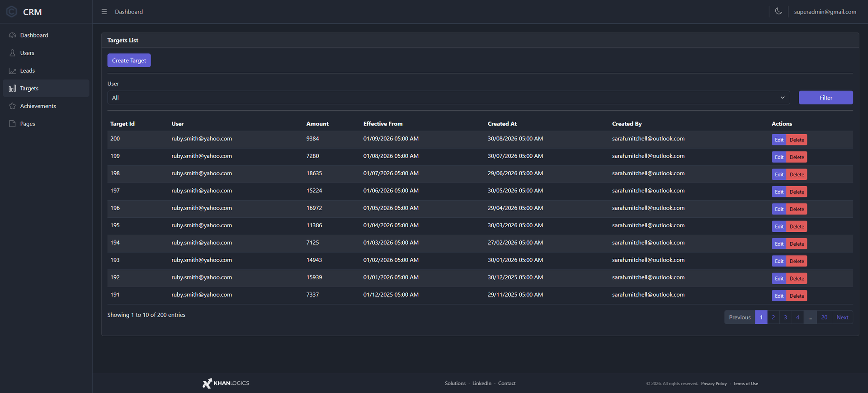Select pagination page 4
The image size is (868, 393).
pos(797,317)
